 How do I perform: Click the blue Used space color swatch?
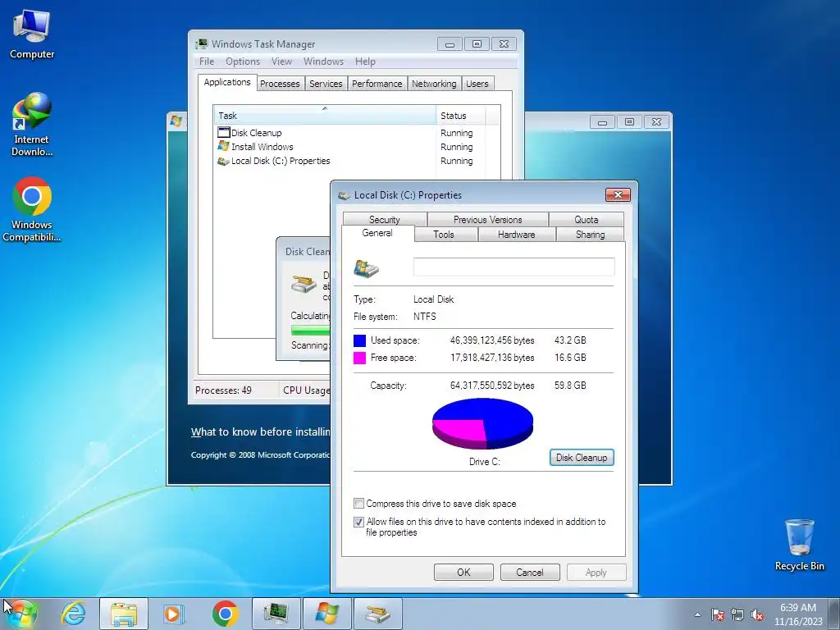359,340
